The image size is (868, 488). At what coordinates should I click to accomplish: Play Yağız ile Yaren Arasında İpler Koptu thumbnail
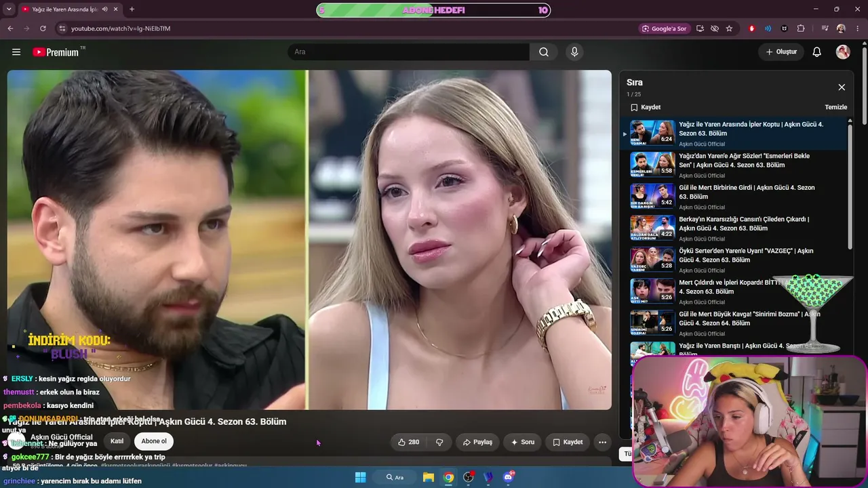pos(652,133)
